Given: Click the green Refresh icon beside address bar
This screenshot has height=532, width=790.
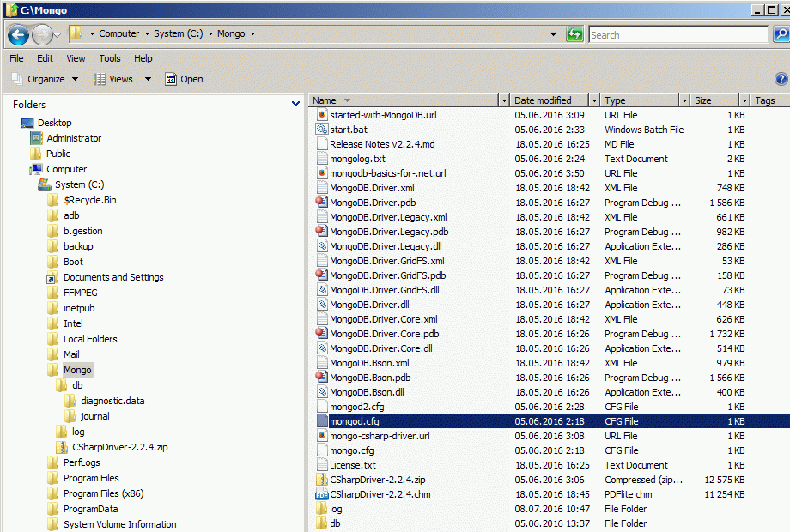Looking at the screenshot, I should (574, 34).
